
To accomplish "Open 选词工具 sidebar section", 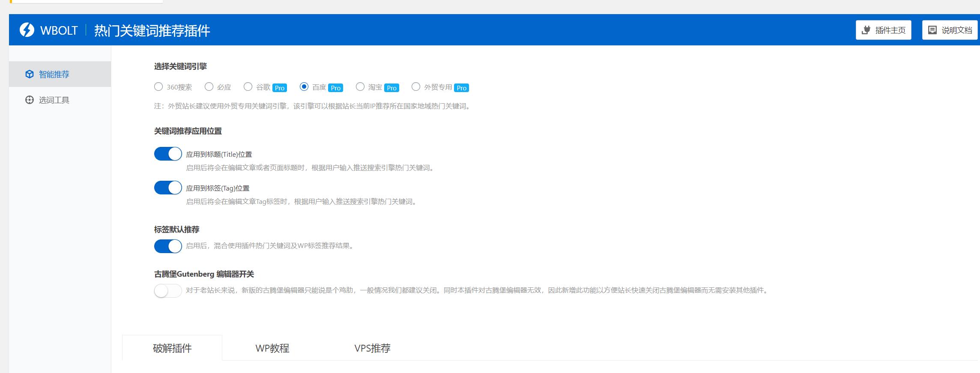I will point(60,100).
